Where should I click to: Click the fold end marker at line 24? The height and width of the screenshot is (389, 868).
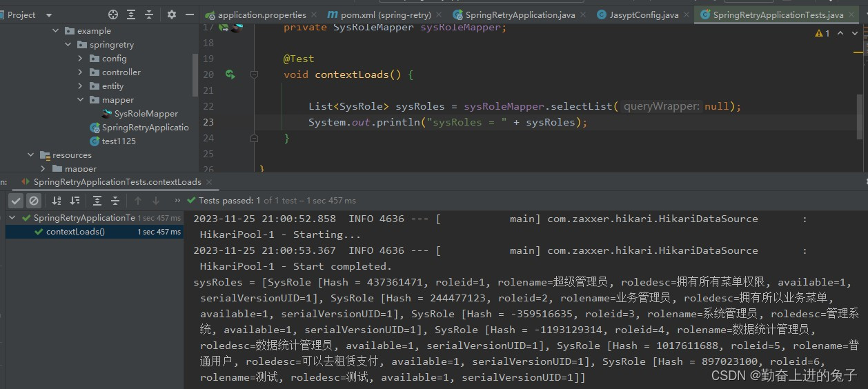pos(254,138)
